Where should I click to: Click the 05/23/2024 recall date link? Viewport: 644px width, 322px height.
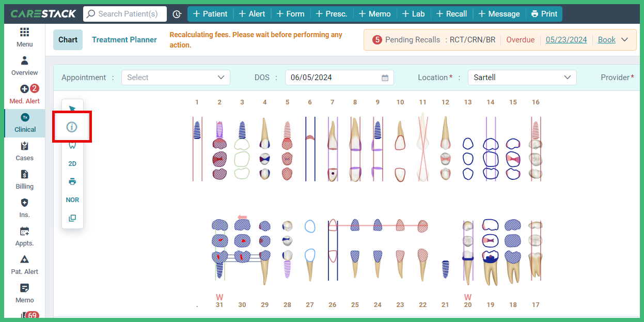tap(566, 39)
